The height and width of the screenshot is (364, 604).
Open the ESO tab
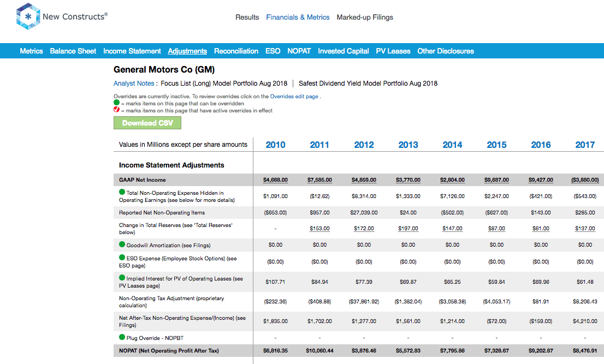273,51
